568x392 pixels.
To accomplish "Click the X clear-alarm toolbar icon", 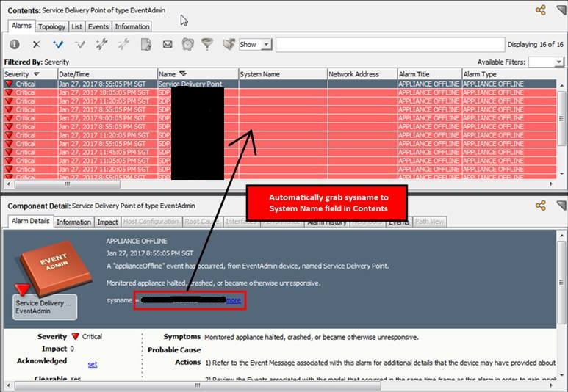I will coord(36,45).
